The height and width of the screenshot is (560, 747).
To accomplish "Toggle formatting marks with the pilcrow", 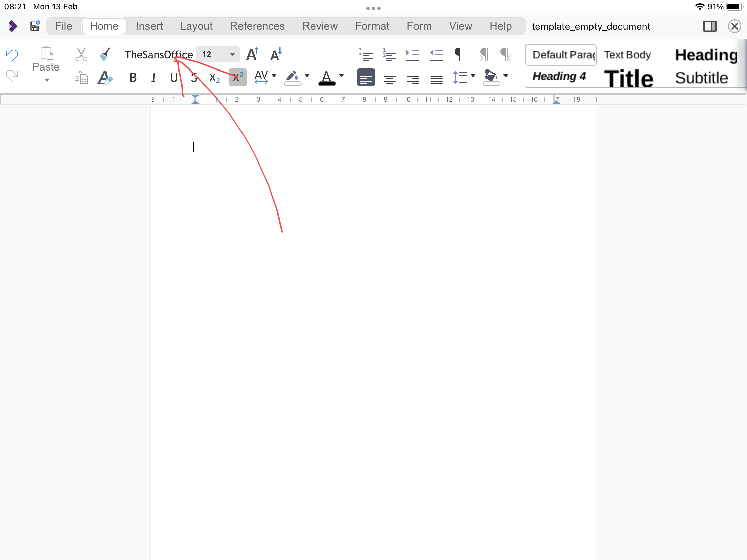I will pos(459,54).
